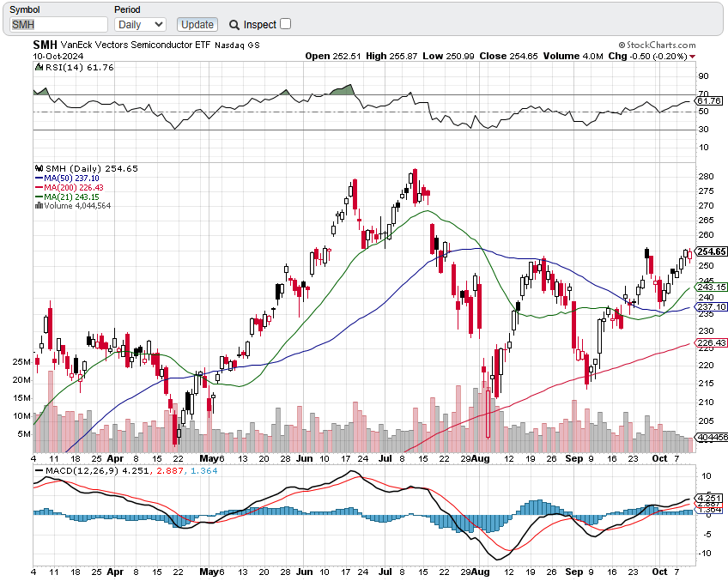The image size is (728, 581).
Task: Click the RSI(14) 61.76 indicator label
Action: coord(79,67)
